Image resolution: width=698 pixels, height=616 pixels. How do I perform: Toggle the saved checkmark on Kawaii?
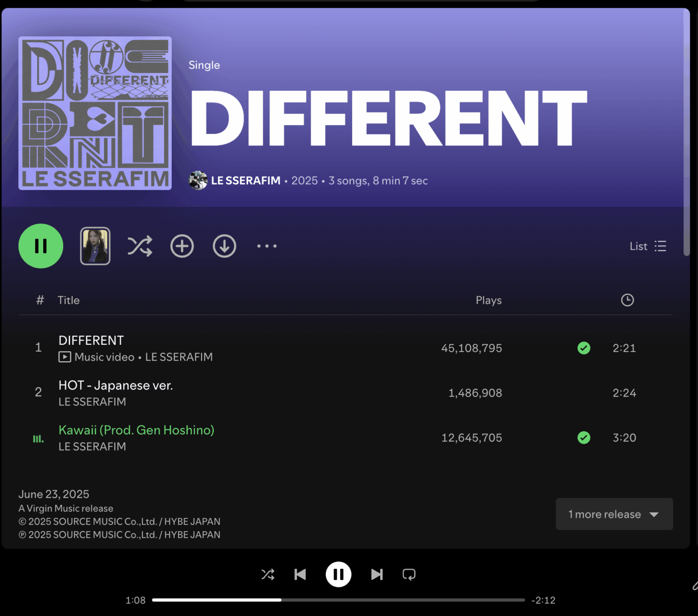coord(584,437)
